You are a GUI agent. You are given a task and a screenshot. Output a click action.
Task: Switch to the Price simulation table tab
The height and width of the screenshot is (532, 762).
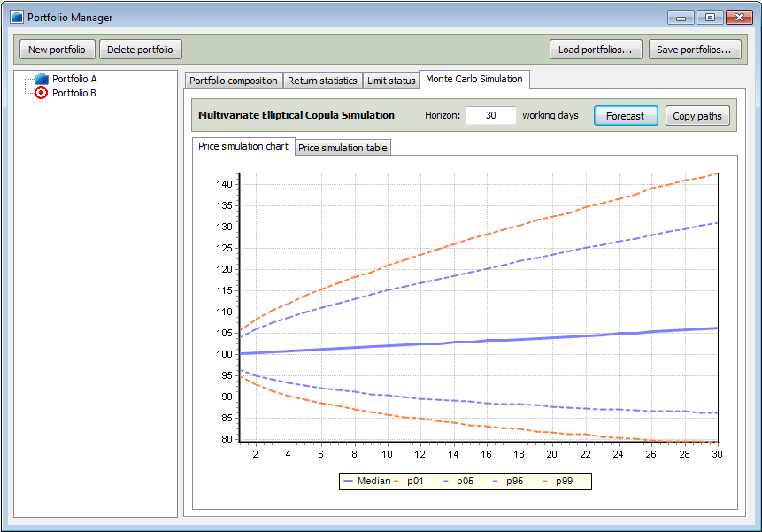[343, 148]
